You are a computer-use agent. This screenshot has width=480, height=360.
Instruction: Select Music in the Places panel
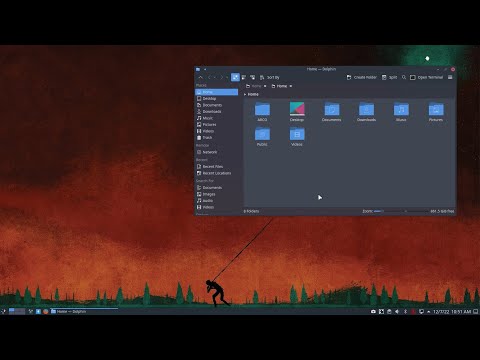point(216,118)
